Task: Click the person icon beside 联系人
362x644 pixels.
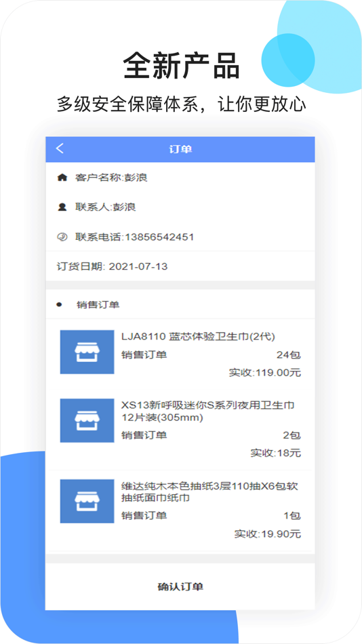Action: coord(62,207)
